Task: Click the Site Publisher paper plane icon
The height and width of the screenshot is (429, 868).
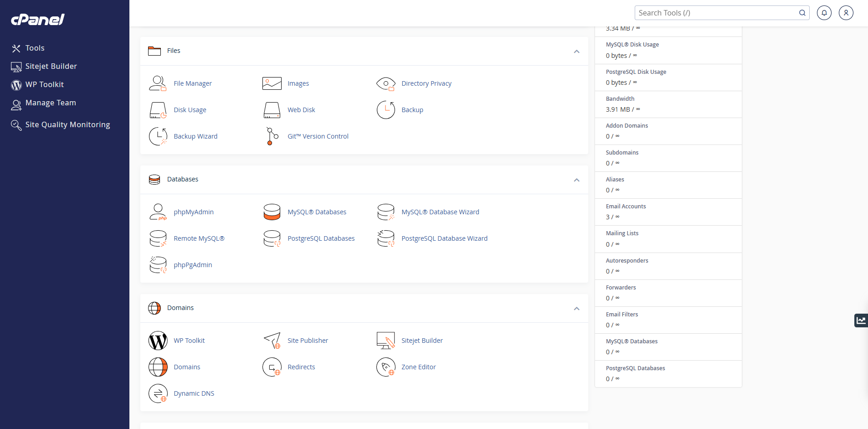Action: click(272, 341)
